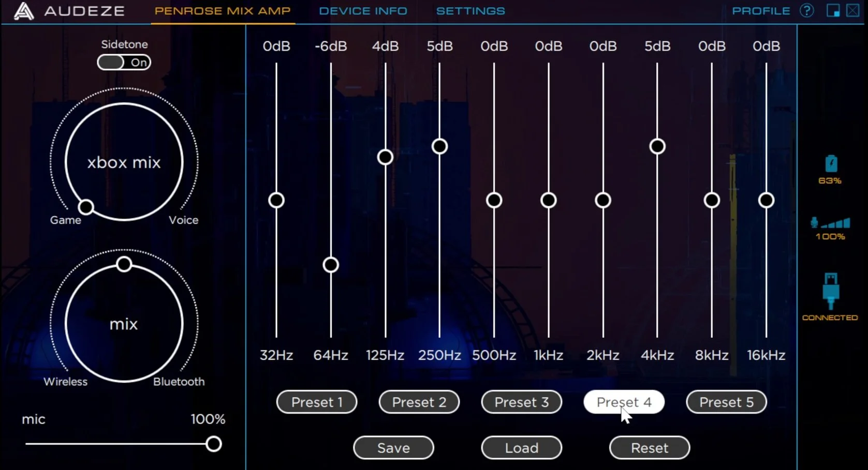
Task: Click the Voice label on dial
Action: 184,220
